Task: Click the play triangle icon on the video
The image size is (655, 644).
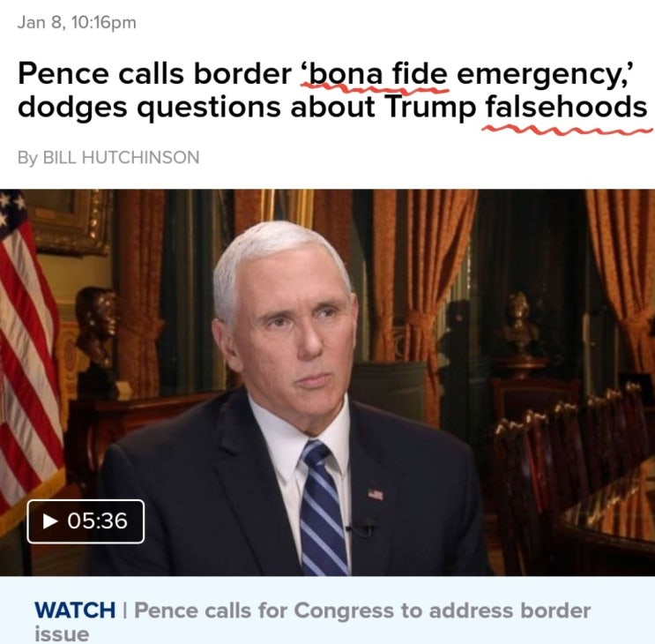Action: (50, 520)
